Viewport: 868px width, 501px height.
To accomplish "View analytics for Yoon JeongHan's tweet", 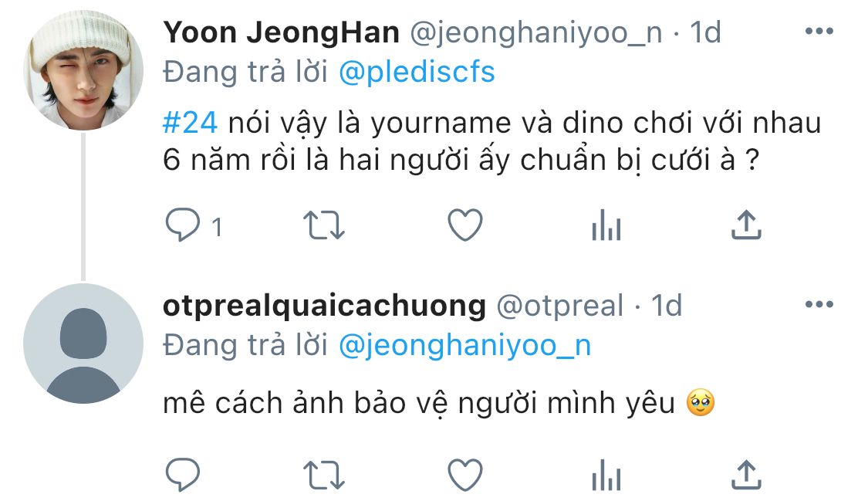I will pyautogui.click(x=606, y=225).
